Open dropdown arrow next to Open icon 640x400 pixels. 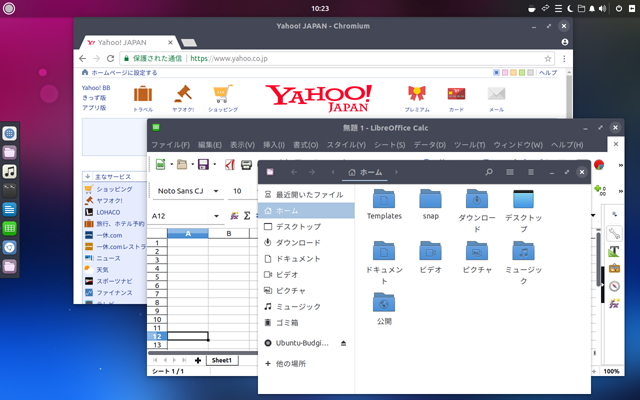pyautogui.click(x=193, y=164)
